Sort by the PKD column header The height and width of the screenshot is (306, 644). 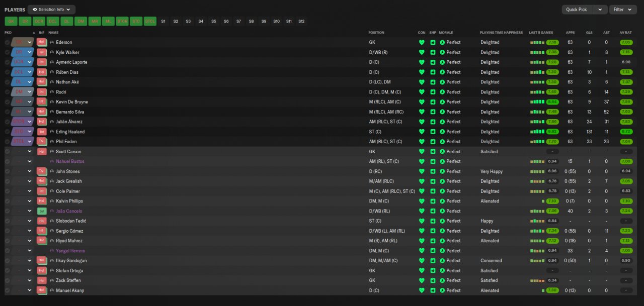(8, 33)
